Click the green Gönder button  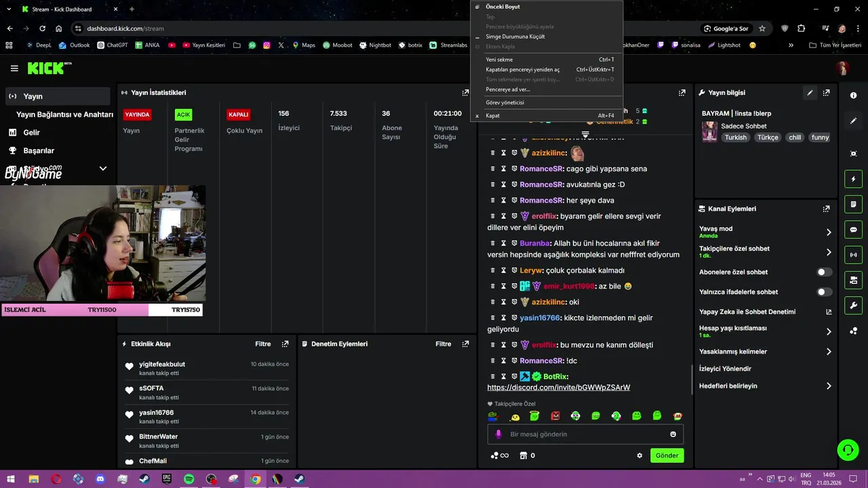click(667, 455)
